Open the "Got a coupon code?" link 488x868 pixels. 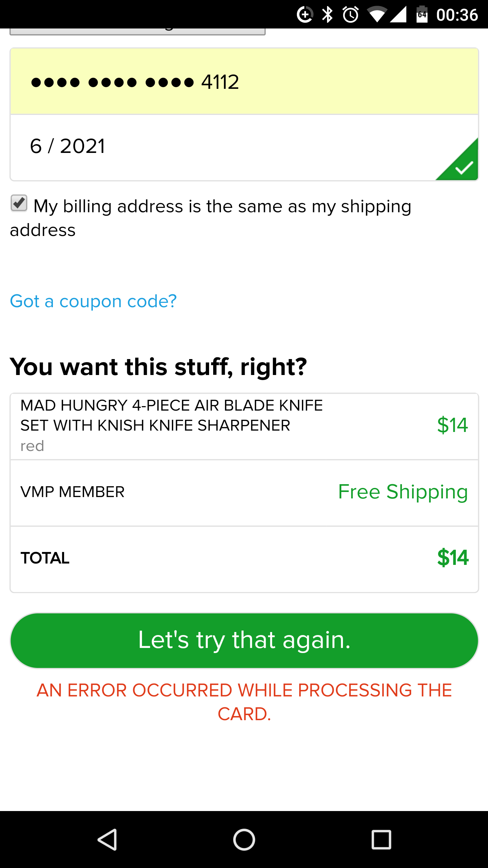[93, 301]
